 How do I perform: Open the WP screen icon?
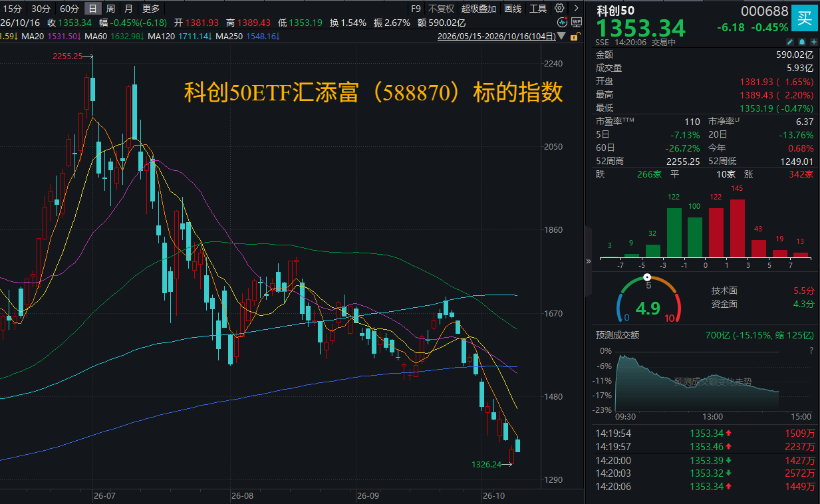click(575, 22)
